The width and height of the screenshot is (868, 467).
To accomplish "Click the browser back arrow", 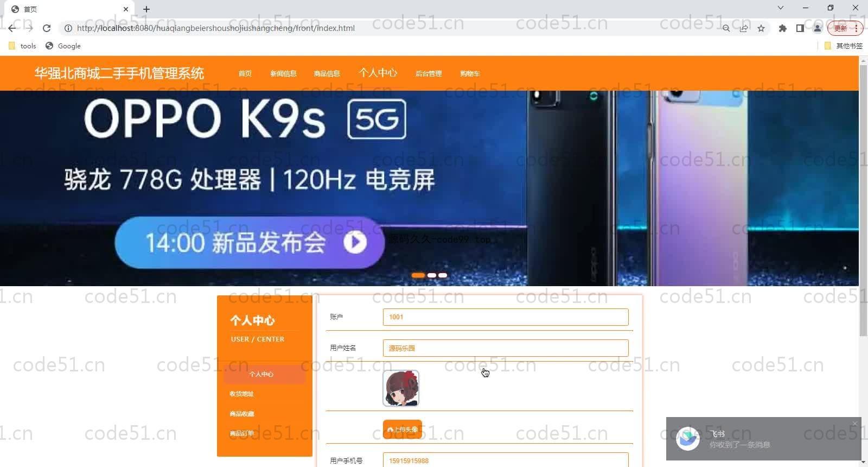I will tap(12, 28).
